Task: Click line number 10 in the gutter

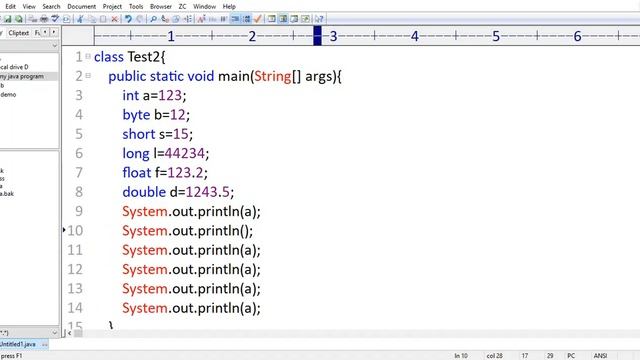Action: [x=75, y=231]
